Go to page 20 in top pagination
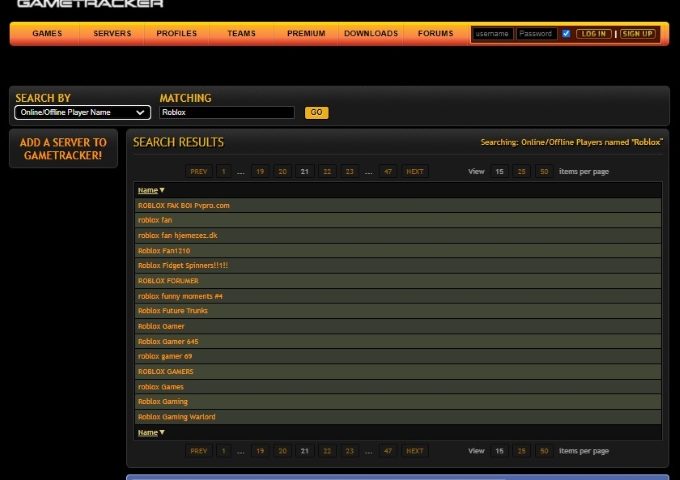Screen dimensions: 680x480 [282, 172]
